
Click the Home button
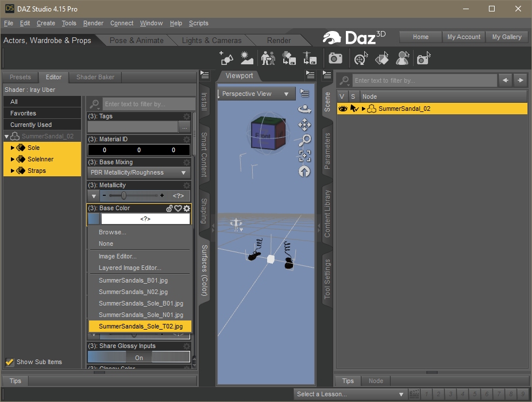click(x=421, y=37)
